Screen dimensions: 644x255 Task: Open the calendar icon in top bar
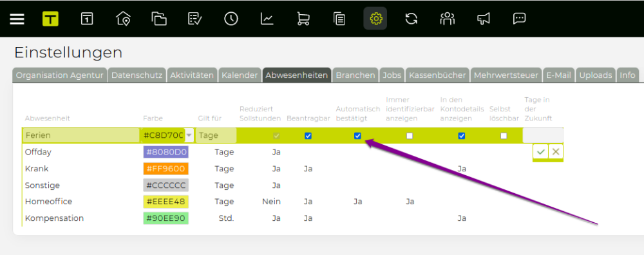point(87,19)
